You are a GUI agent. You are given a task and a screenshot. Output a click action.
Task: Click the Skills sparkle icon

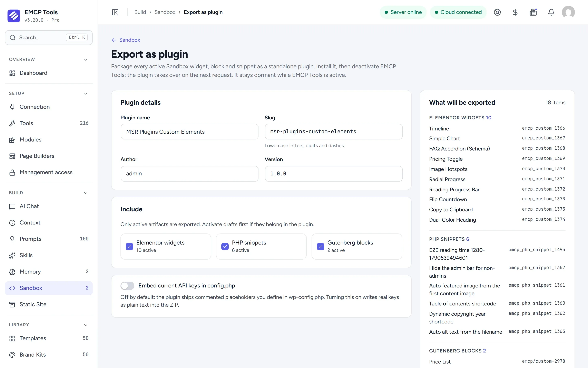[x=12, y=255]
